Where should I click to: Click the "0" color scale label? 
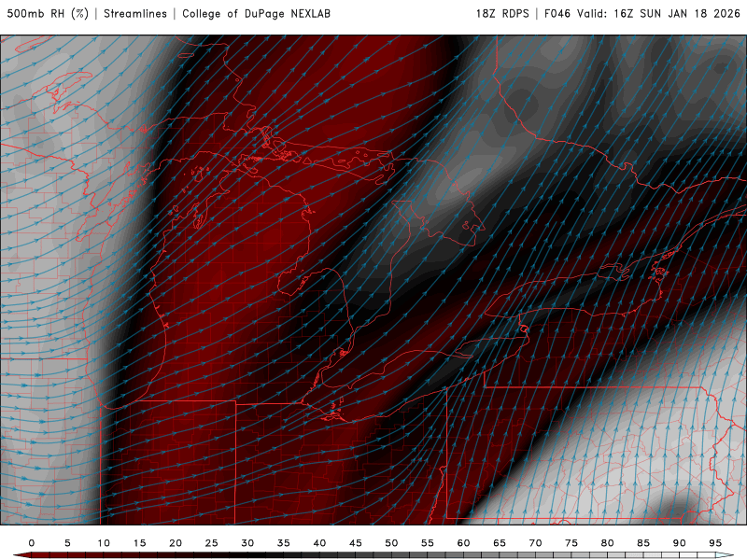pyautogui.click(x=32, y=543)
